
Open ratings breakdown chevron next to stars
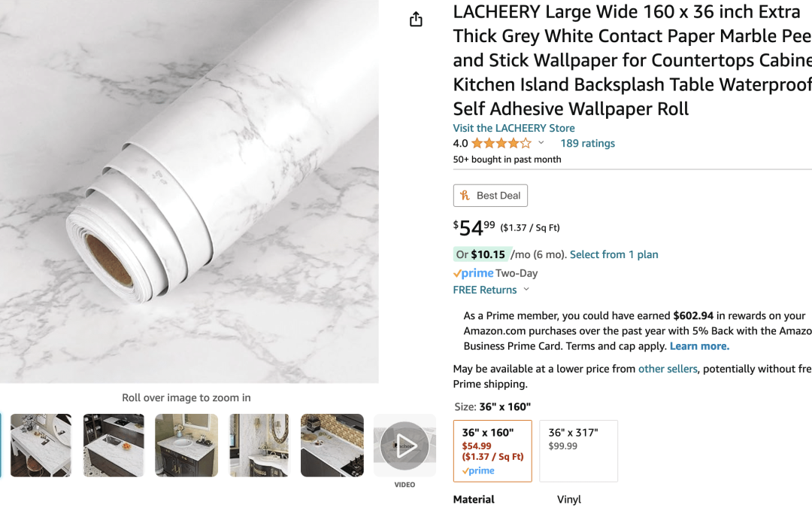click(x=541, y=143)
